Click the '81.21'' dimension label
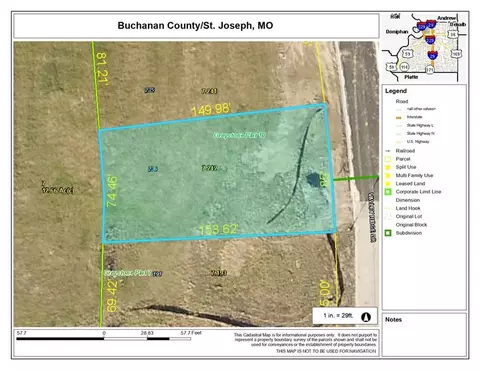 tap(102, 69)
